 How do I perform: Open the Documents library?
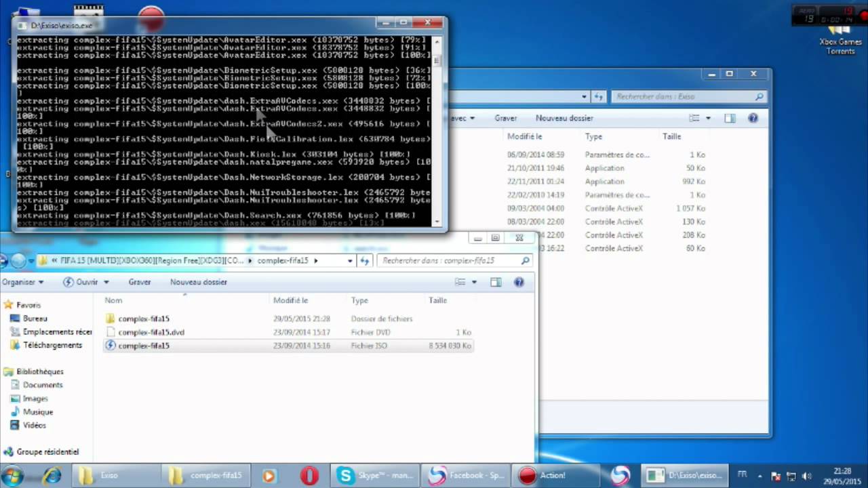coord(43,385)
